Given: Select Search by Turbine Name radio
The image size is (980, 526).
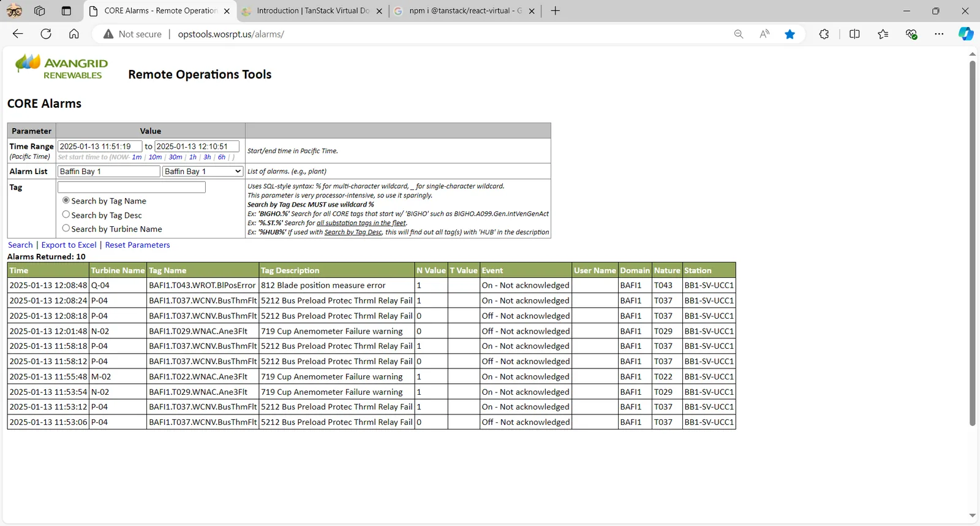Looking at the screenshot, I should click(x=66, y=228).
